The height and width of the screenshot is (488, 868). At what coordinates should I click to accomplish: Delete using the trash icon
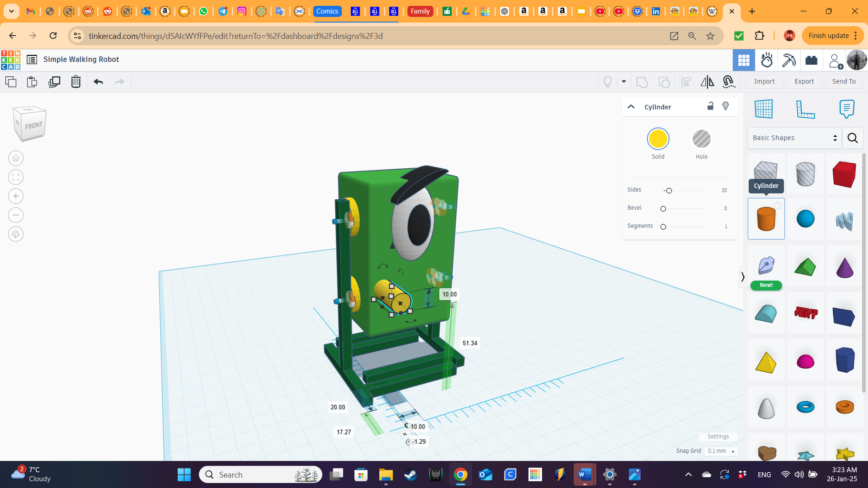(76, 81)
